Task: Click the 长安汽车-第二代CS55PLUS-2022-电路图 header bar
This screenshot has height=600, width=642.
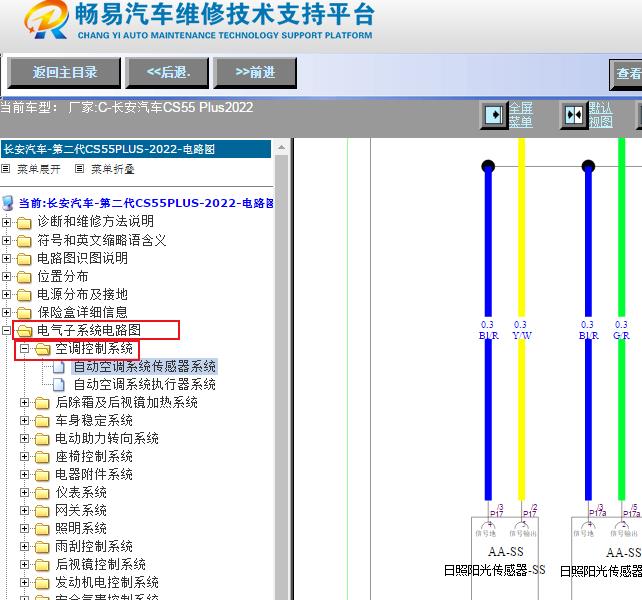Action: tap(136, 149)
